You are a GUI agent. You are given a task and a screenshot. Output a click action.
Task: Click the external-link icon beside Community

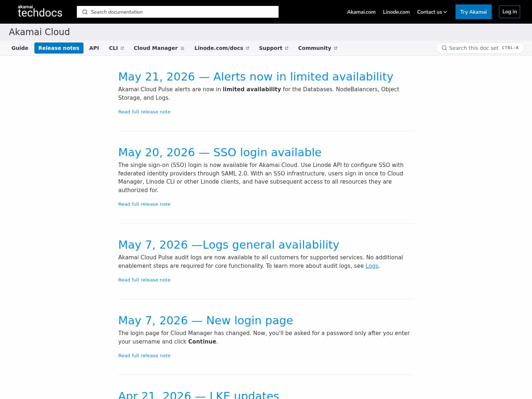tap(335, 48)
